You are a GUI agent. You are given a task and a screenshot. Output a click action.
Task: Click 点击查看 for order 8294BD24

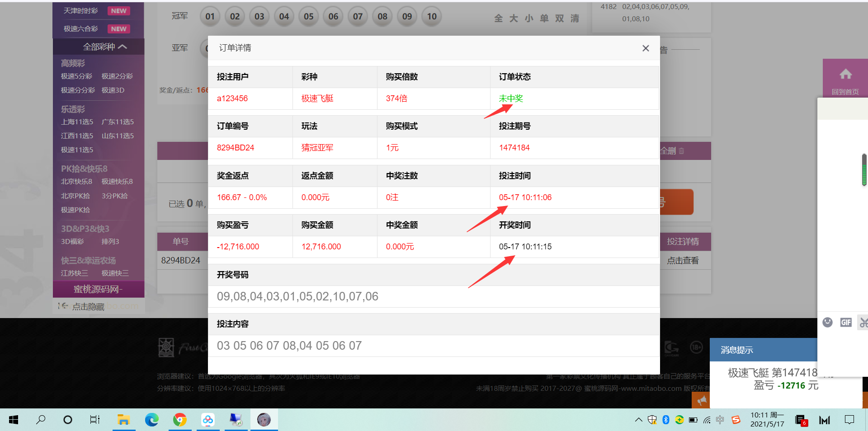[683, 261]
